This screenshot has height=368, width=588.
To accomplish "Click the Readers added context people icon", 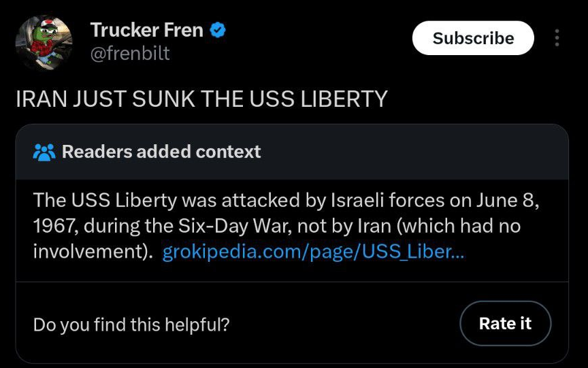I will (44, 152).
